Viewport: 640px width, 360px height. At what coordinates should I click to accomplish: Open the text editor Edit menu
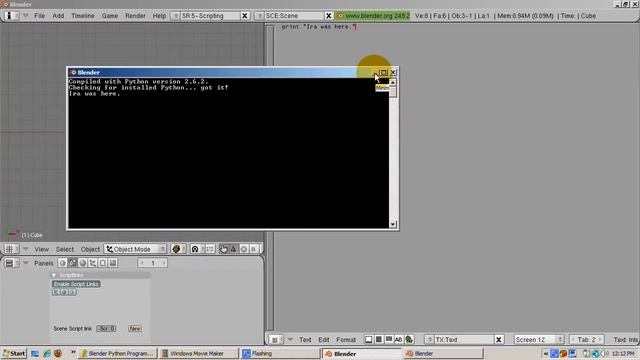coord(324,340)
